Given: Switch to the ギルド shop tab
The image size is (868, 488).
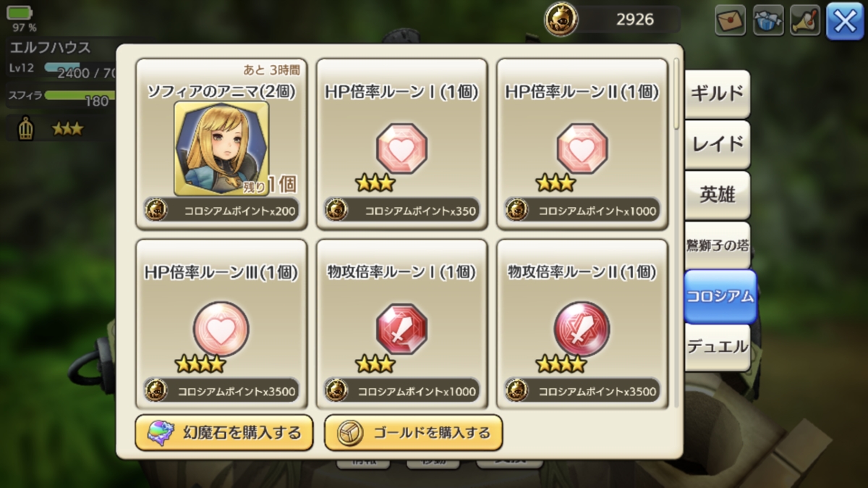Looking at the screenshot, I should 717,94.
